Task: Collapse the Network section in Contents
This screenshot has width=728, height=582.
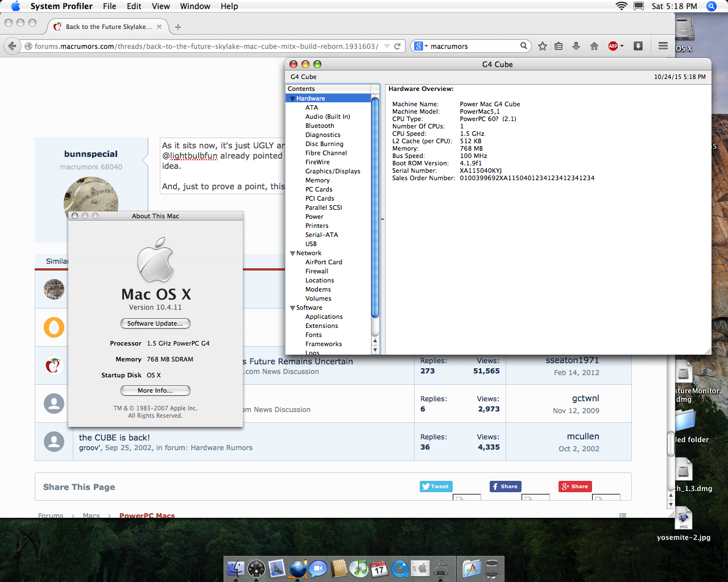Action: click(x=292, y=253)
